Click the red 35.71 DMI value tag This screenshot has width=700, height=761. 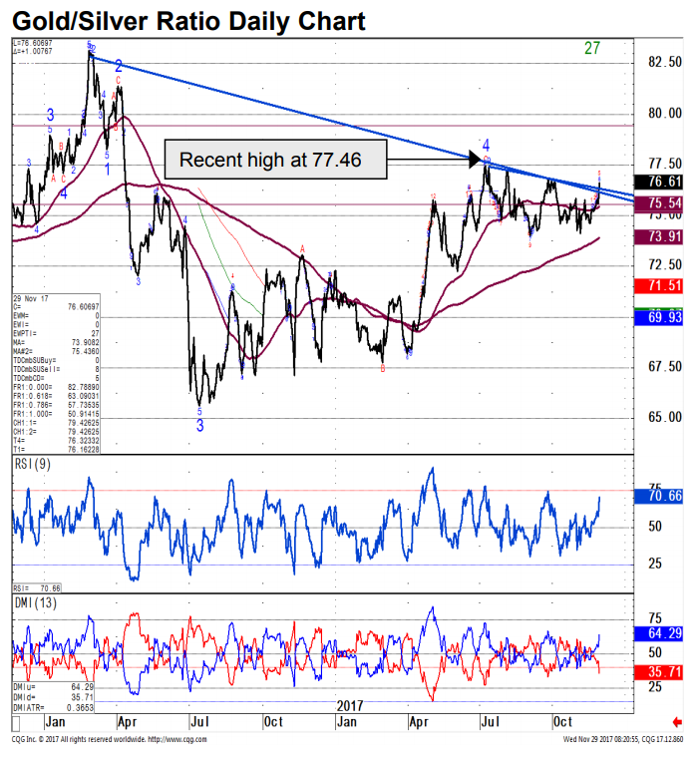click(658, 672)
